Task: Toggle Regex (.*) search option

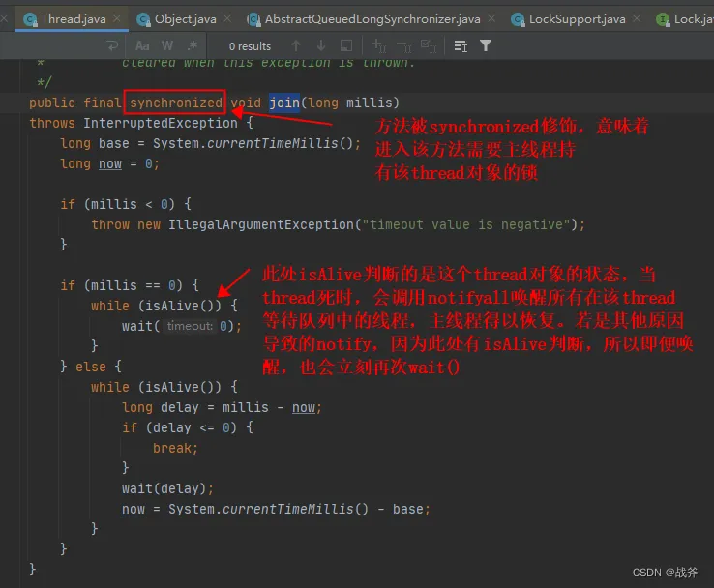Action: click(193, 46)
